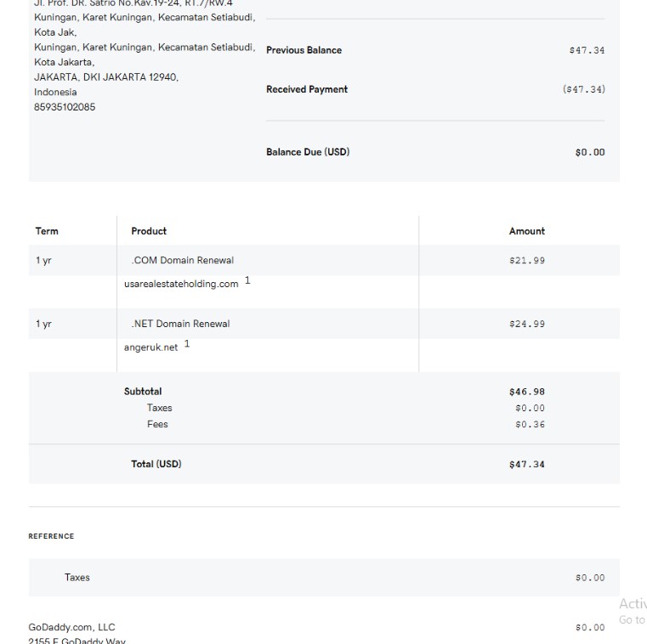Click the Received Payment label
The image size is (647, 644).
(x=307, y=89)
